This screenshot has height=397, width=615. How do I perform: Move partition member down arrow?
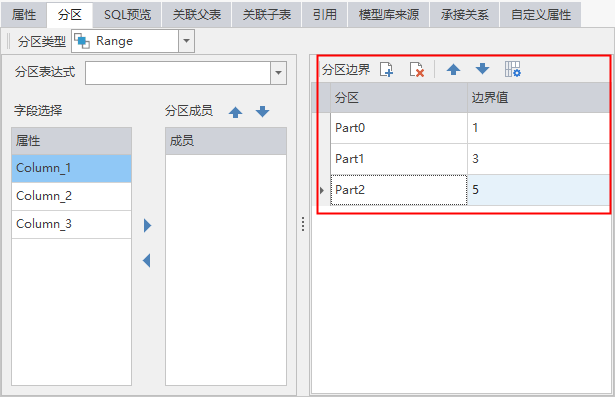[x=262, y=111]
